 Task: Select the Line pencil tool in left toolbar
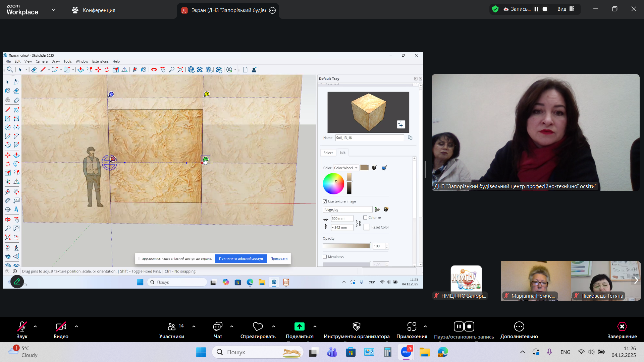pos(8,110)
